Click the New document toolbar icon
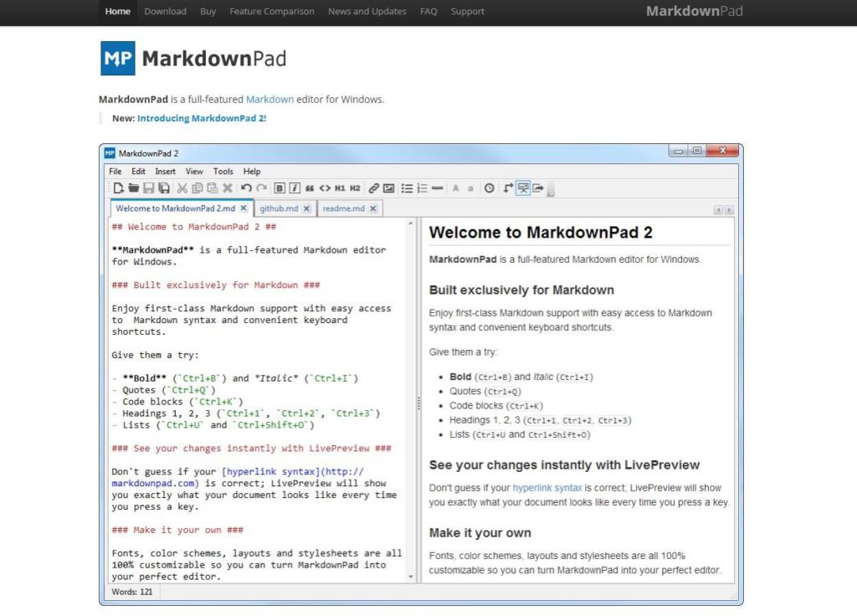Screen dimensions: 857x616 pos(118,188)
